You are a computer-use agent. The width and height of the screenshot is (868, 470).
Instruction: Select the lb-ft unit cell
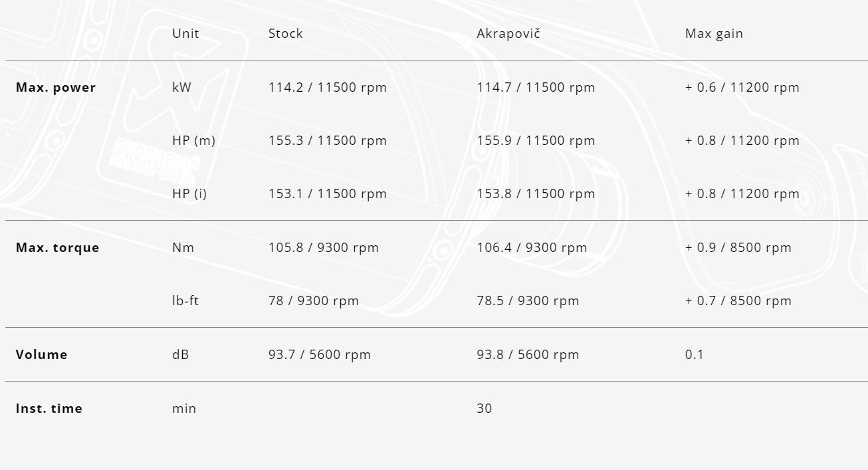pos(185,300)
